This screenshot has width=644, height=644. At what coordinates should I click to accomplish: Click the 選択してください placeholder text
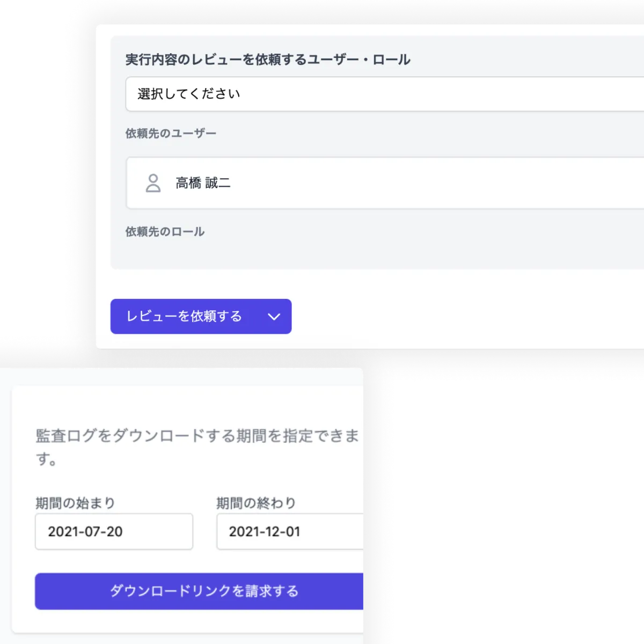(188, 94)
